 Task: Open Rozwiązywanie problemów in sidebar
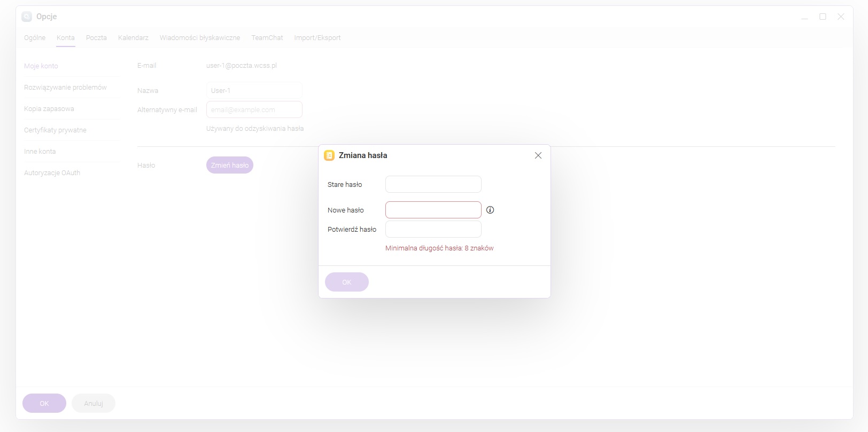coord(65,87)
